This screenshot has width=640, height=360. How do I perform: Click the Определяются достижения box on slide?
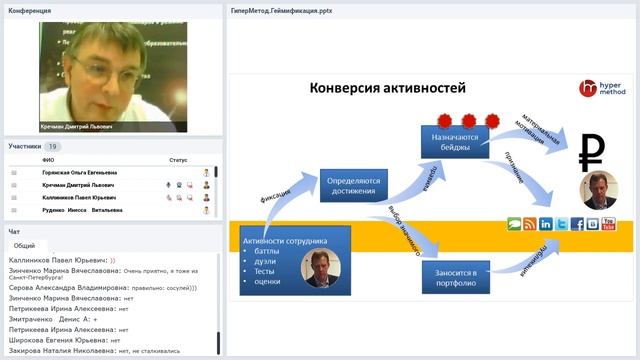tap(354, 186)
